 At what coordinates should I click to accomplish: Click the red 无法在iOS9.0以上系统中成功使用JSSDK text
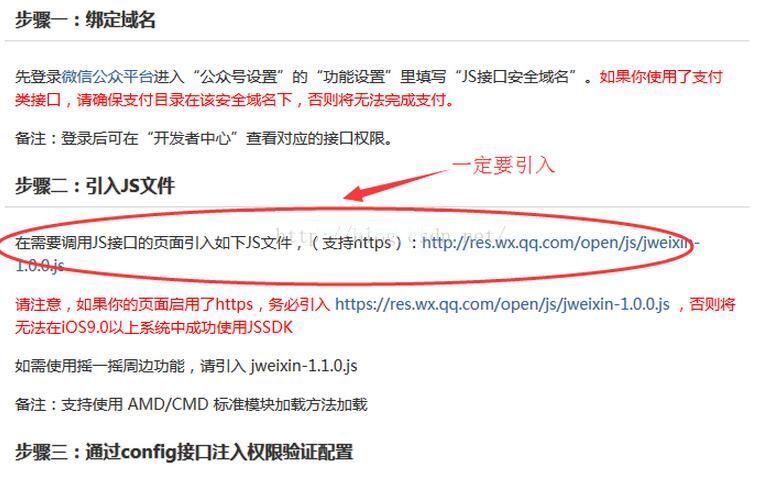pos(154,327)
